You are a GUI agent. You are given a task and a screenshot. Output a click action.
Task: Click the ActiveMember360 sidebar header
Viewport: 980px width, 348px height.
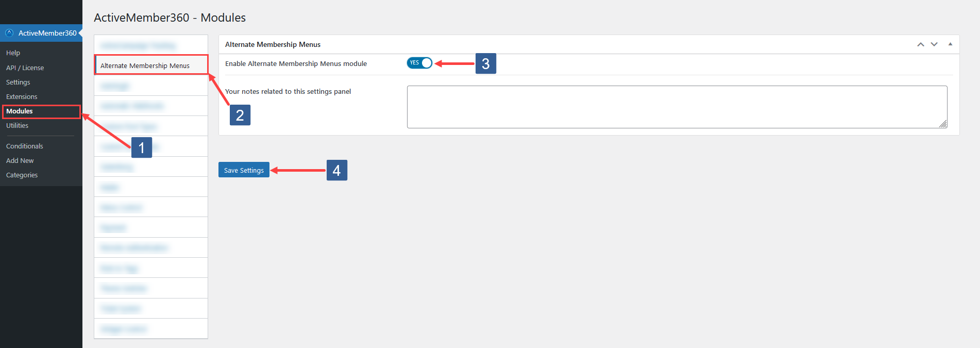tap(46, 33)
